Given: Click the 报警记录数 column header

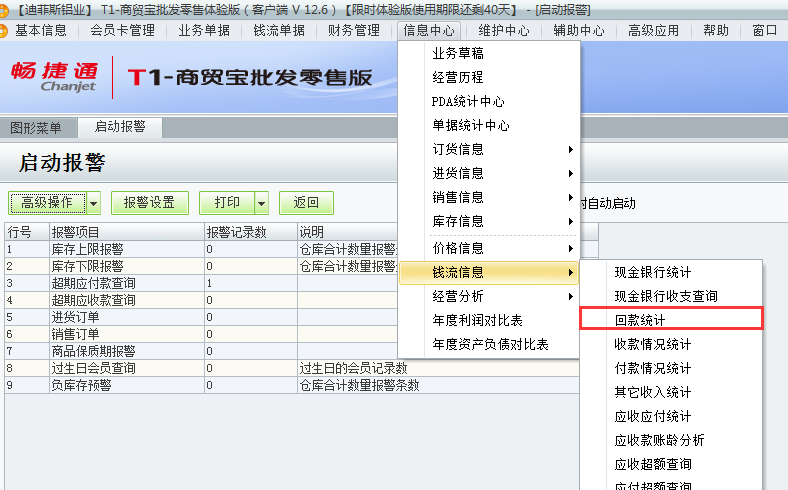Looking at the screenshot, I should click(x=251, y=232).
